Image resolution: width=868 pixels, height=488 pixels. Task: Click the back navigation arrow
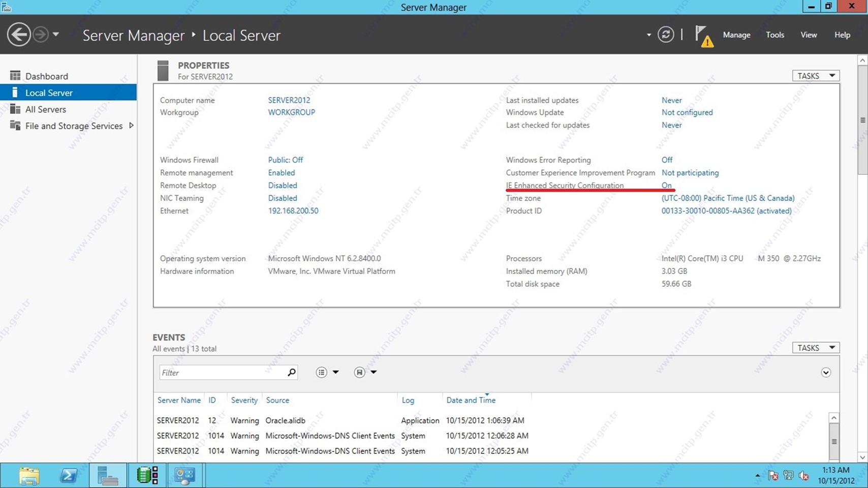(x=19, y=35)
